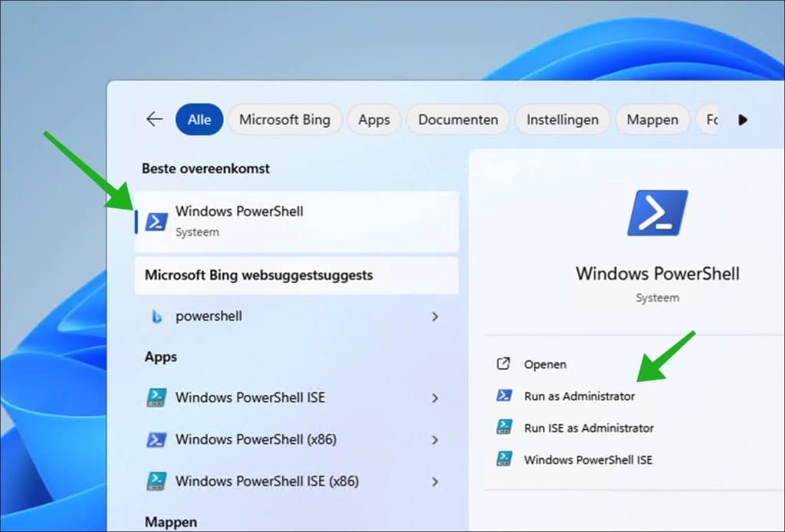Choose Run as Administrator
Image resolution: width=785 pixels, height=532 pixels.
[x=579, y=396]
